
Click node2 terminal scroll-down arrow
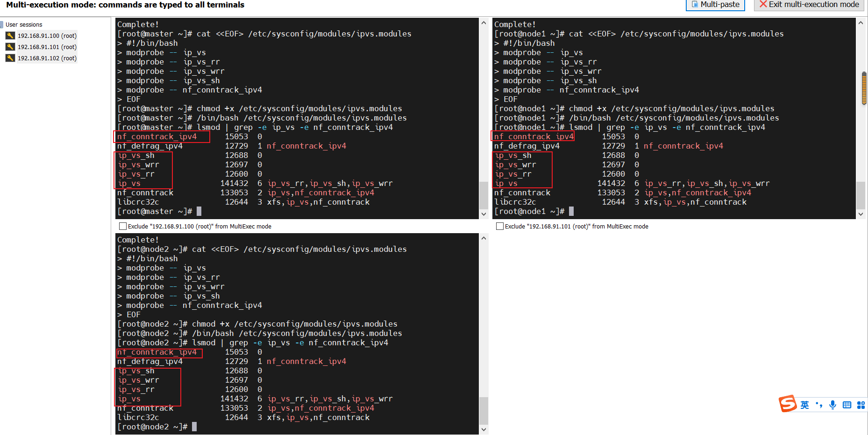pyautogui.click(x=484, y=429)
